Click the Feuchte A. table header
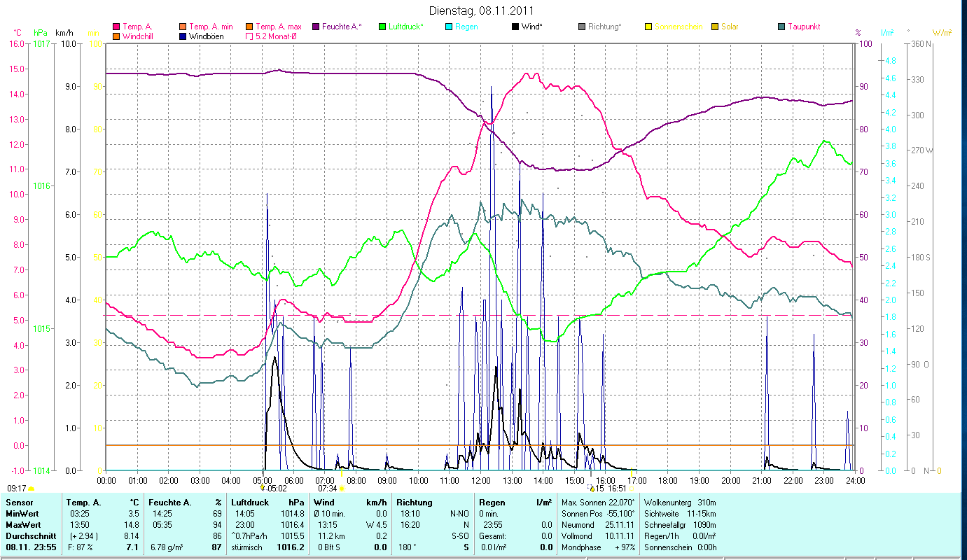 [169, 503]
